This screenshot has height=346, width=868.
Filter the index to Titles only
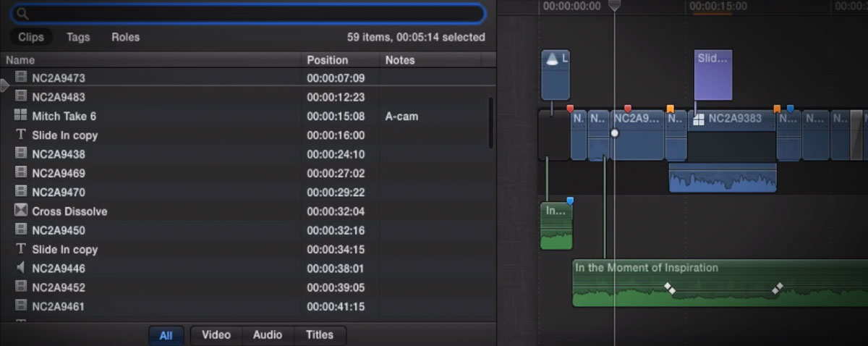320,335
